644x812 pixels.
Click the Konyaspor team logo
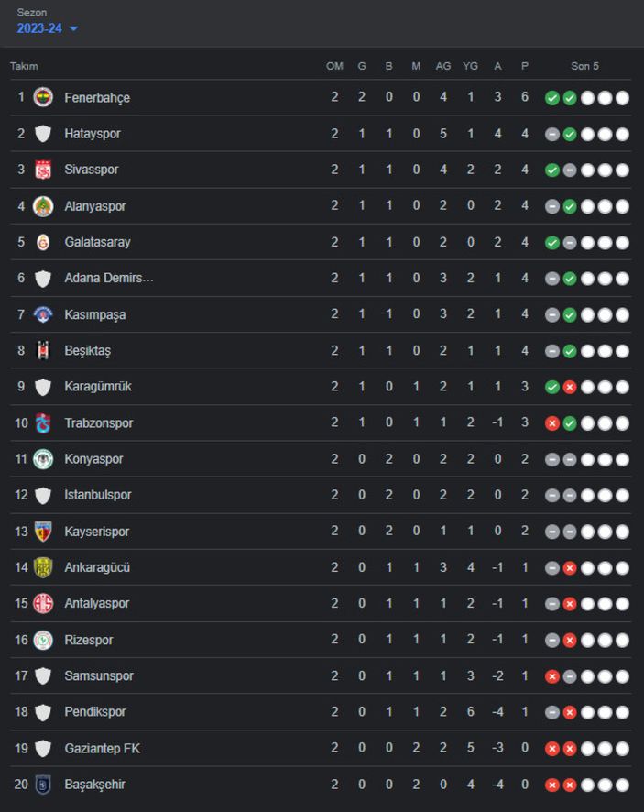pos(43,459)
